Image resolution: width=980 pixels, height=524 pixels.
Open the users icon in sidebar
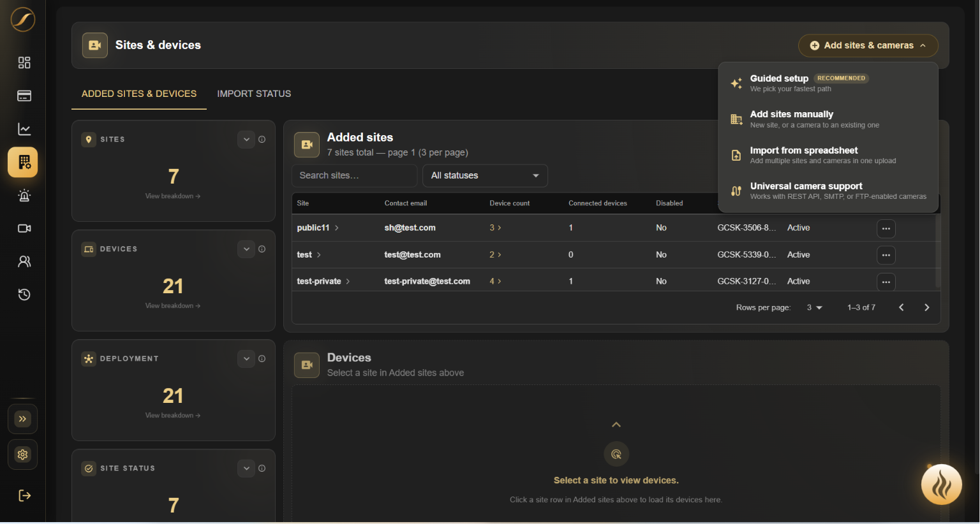coord(24,261)
